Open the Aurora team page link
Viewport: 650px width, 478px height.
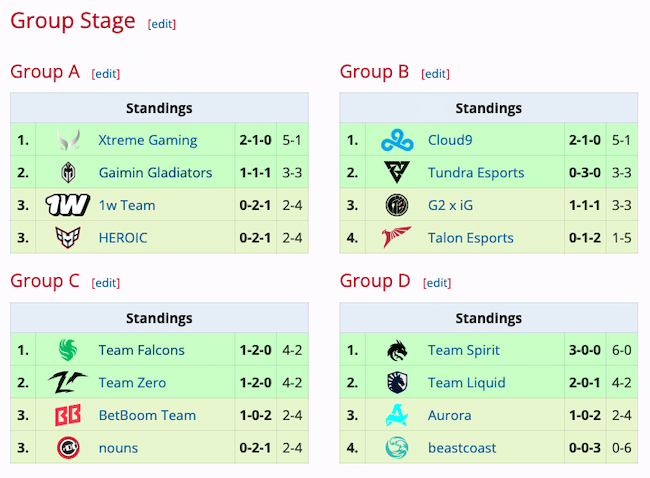[449, 416]
